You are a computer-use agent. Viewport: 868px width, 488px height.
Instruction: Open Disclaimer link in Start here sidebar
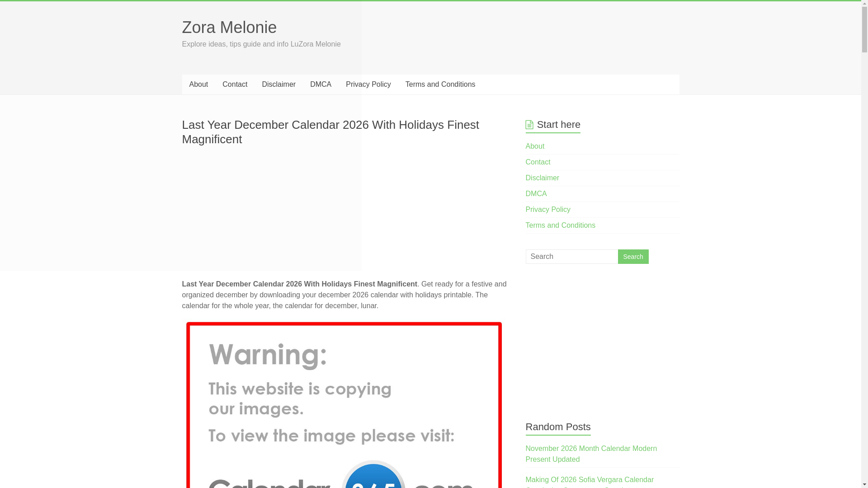tap(542, 178)
